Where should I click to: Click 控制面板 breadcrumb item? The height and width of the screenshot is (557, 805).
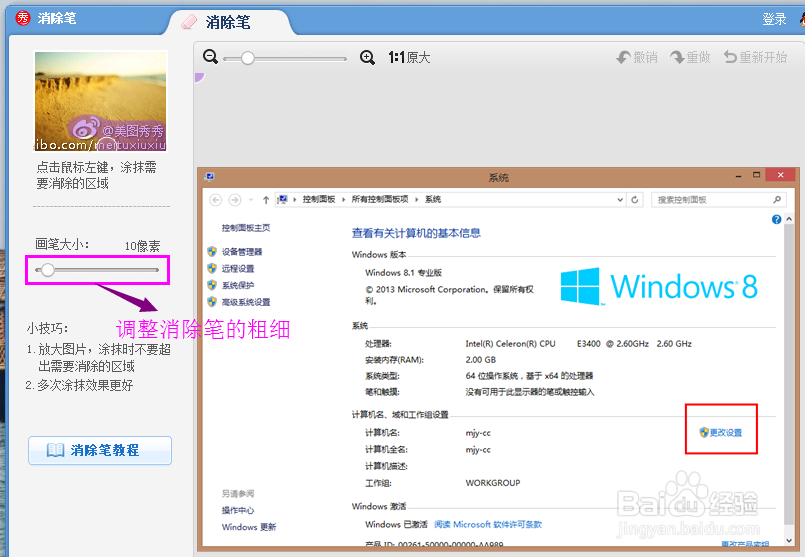coord(318,199)
